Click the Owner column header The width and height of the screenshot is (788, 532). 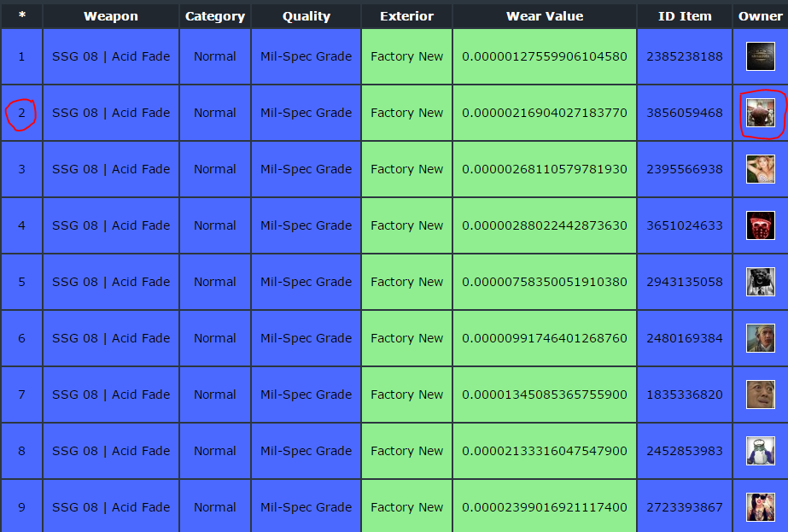pos(761,16)
